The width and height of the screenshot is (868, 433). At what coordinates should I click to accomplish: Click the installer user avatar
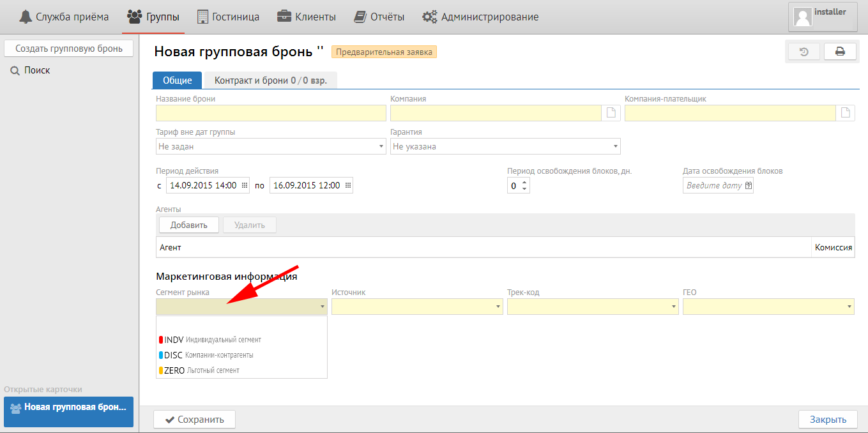(x=803, y=17)
